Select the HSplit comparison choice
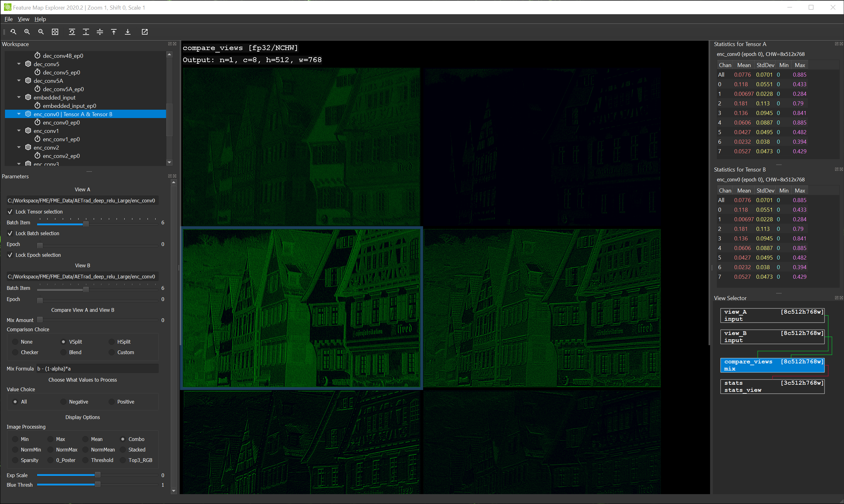 [x=112, y=342]
